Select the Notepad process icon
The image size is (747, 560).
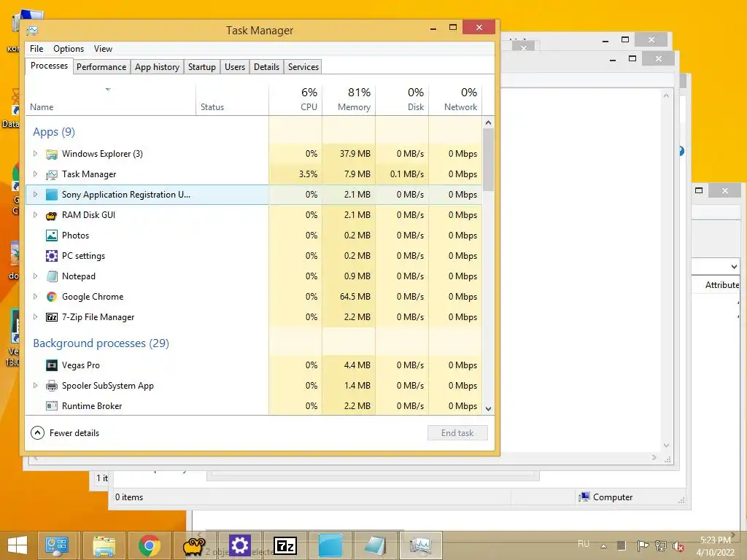click(x=52, y=276)
